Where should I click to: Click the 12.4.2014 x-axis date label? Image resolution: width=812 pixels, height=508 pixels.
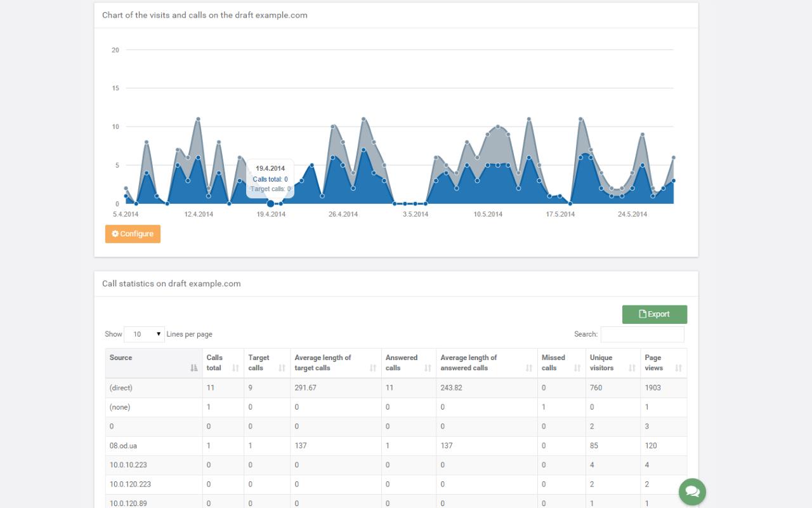[x=199, y=215]
